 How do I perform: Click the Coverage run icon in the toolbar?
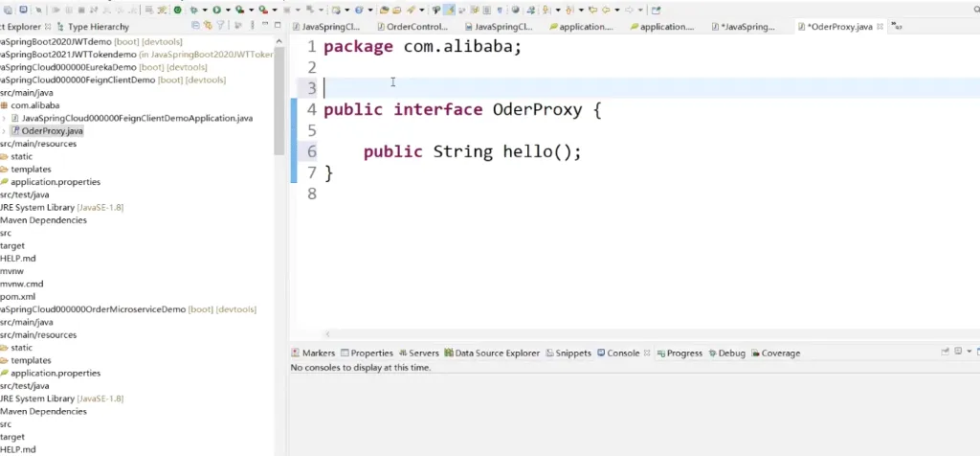(239, 10)
